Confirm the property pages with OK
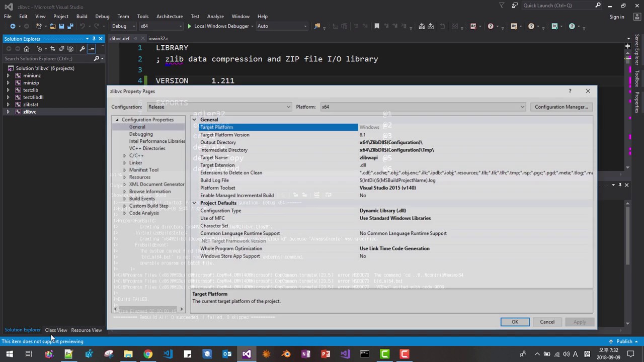 (x=515, y=322)
